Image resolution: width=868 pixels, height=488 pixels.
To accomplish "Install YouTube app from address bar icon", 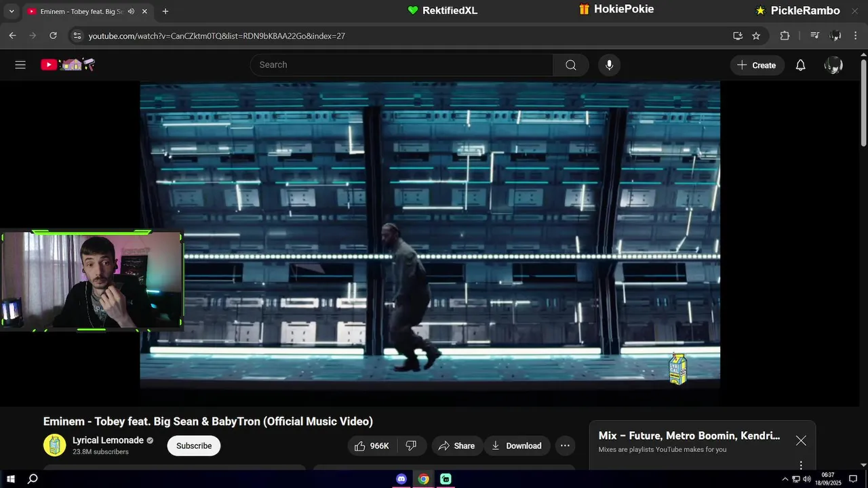I will 738,36.
